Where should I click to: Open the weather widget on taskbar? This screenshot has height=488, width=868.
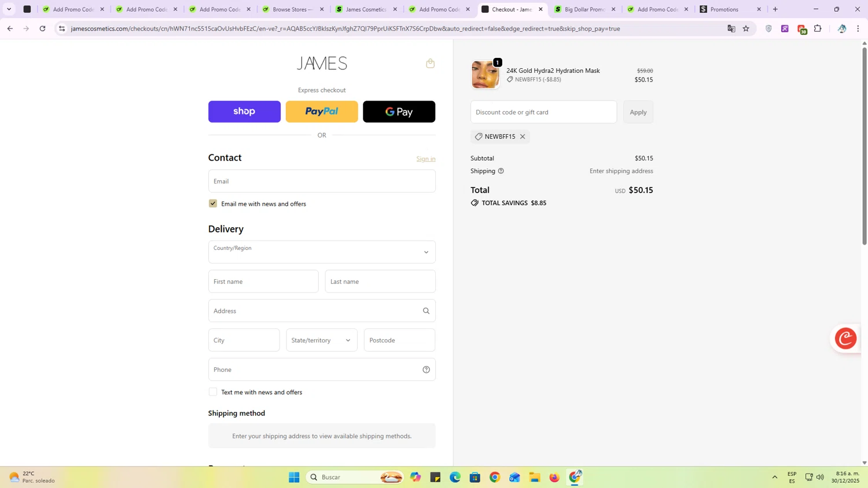(32, 477)
